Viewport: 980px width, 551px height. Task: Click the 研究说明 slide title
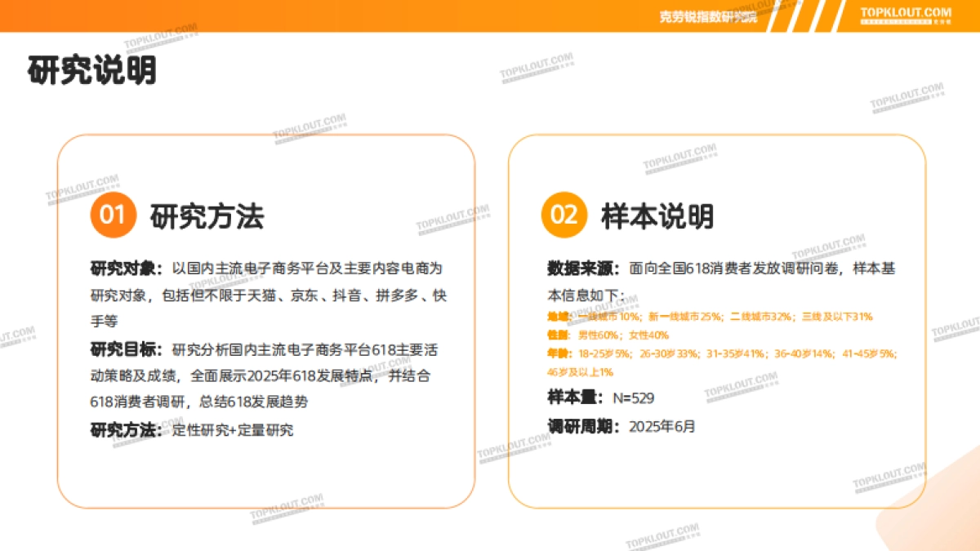tap(92, 70)
